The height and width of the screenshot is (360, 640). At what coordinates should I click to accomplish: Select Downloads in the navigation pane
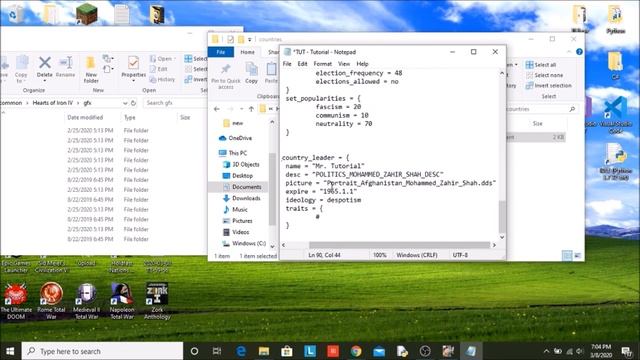pyautogui.click(x=241, y=198)
